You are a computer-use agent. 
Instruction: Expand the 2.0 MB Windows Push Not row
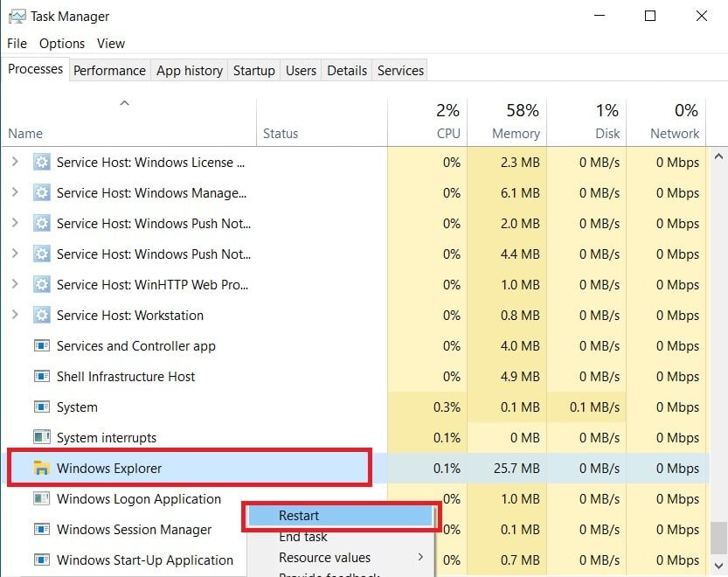coord(15,223)
